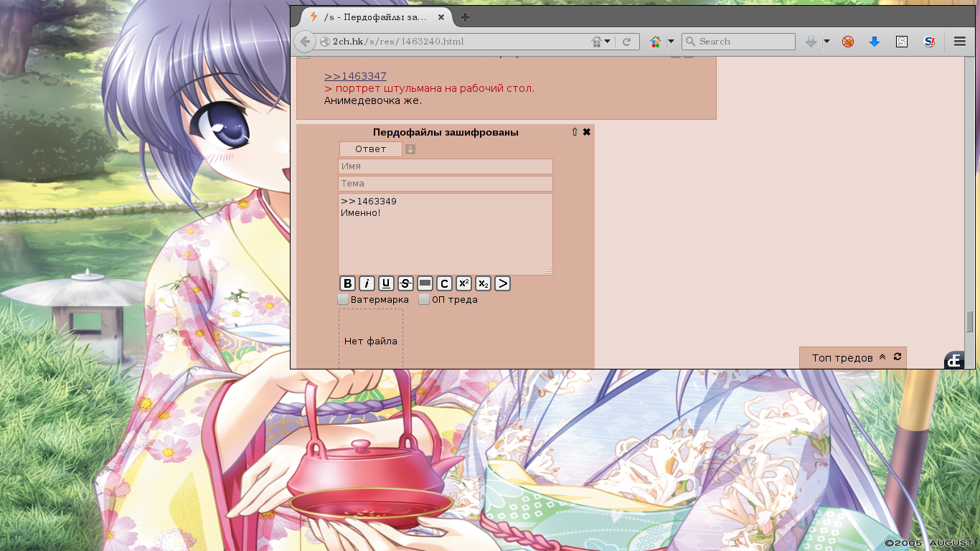
Task: Submit reply with Ответ button
Action: coord(371,149)
